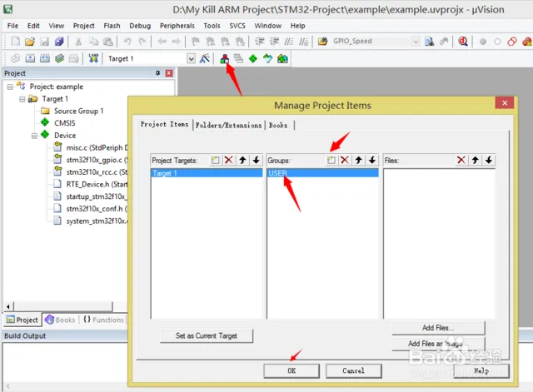Collapse Target 1 node in project tree
Screen dimensions: 533x392
point(20,99)
